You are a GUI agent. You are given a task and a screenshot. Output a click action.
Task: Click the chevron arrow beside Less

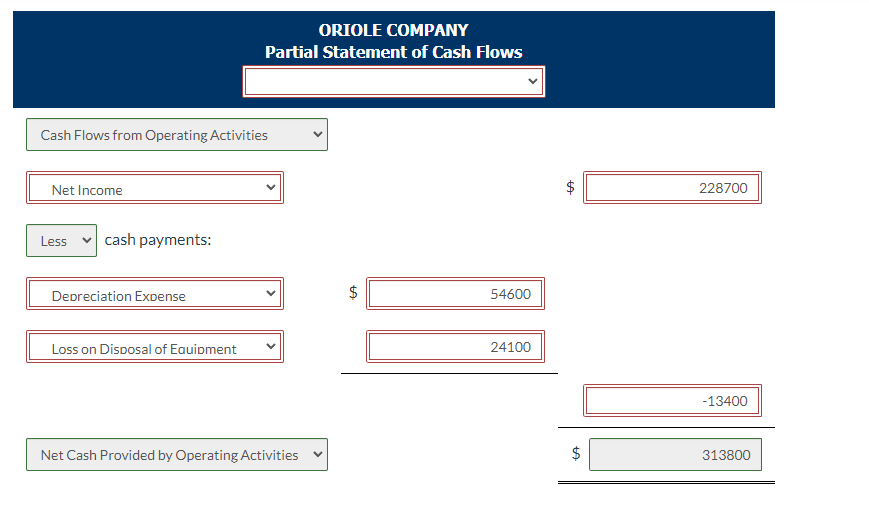86,240
